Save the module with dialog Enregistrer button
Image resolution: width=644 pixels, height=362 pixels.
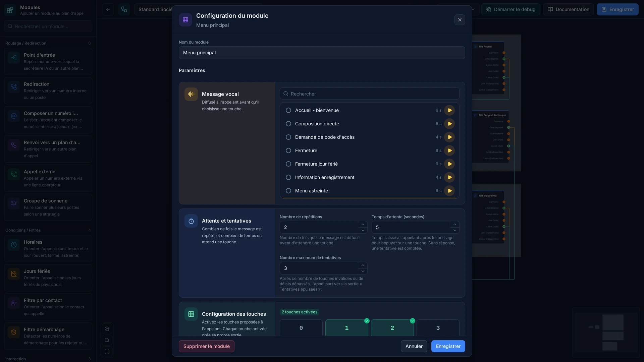[x=448, y=346]
